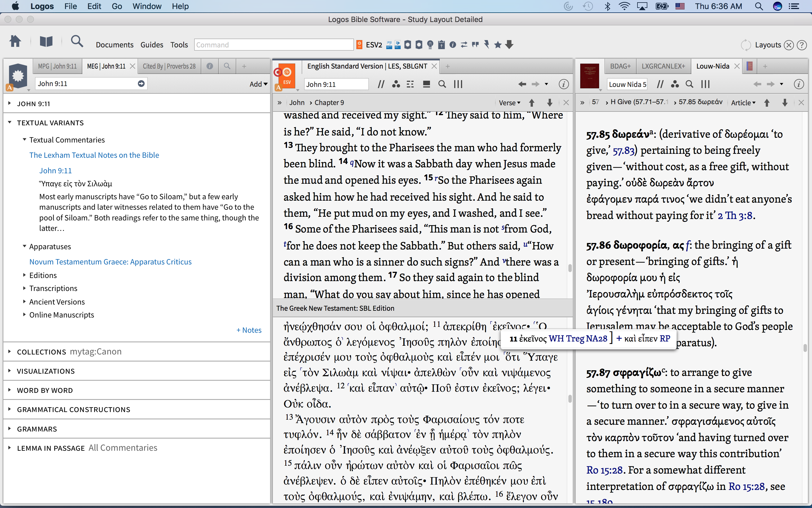812x508 pixels.
Task: Open the Layouts button
Action: pyautogui.click(x=768, y=45)
